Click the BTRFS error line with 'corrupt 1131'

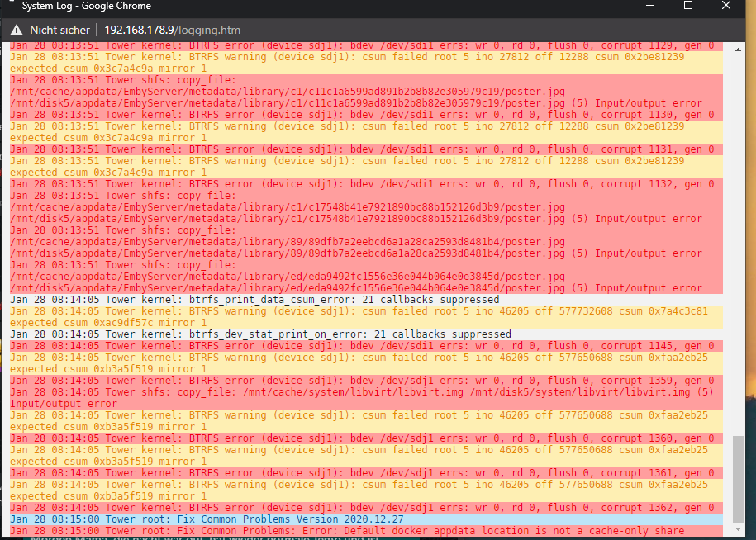coord(366,149)
